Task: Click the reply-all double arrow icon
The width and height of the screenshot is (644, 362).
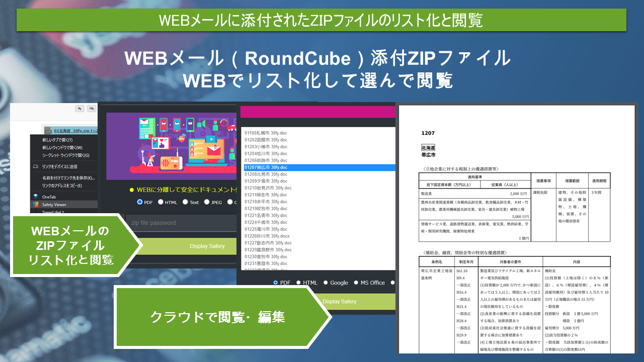Action: point(91,108)
